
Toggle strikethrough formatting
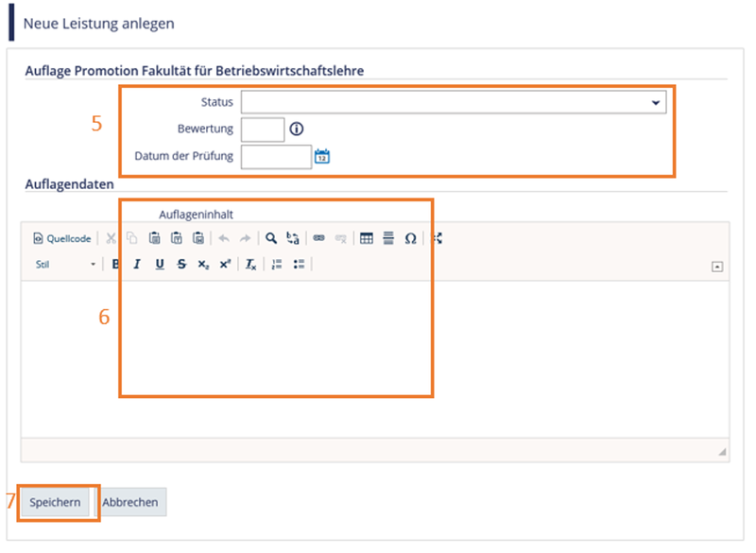pyautogui.click(x=181, y=265)
